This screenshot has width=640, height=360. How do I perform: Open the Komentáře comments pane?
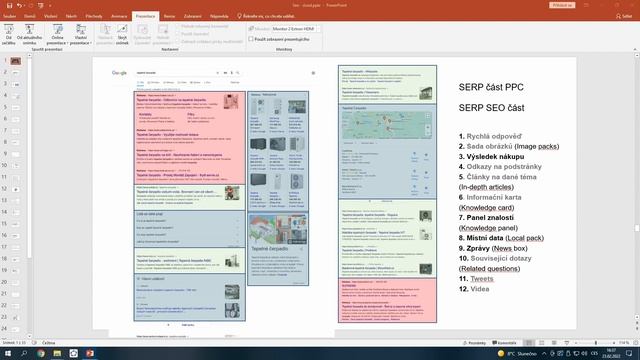504,343
